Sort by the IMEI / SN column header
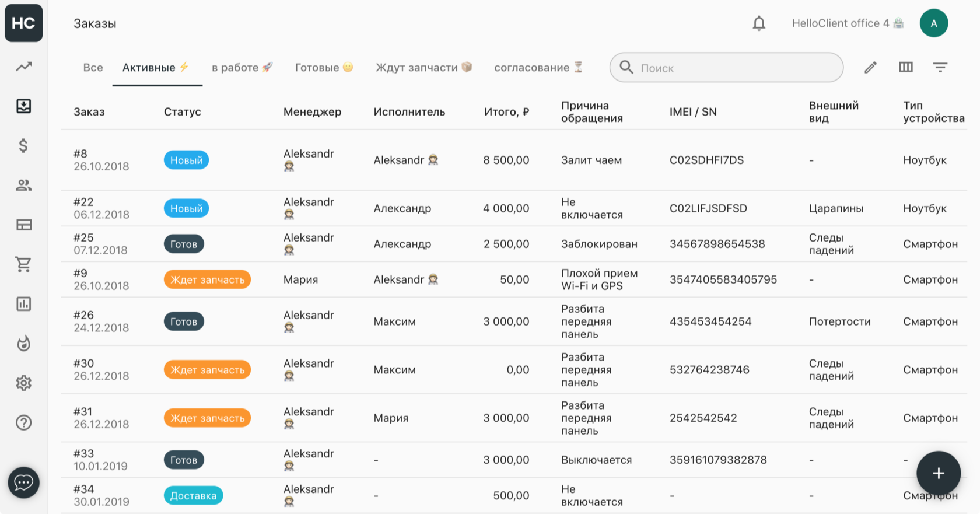Viewport: 980px width, 514px height. click(693, 112)
